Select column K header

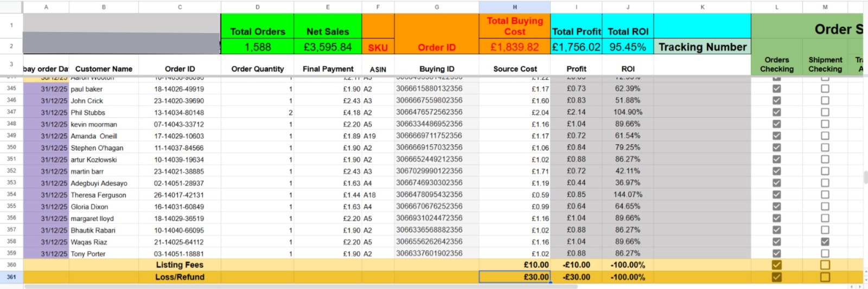pos(702,7)
